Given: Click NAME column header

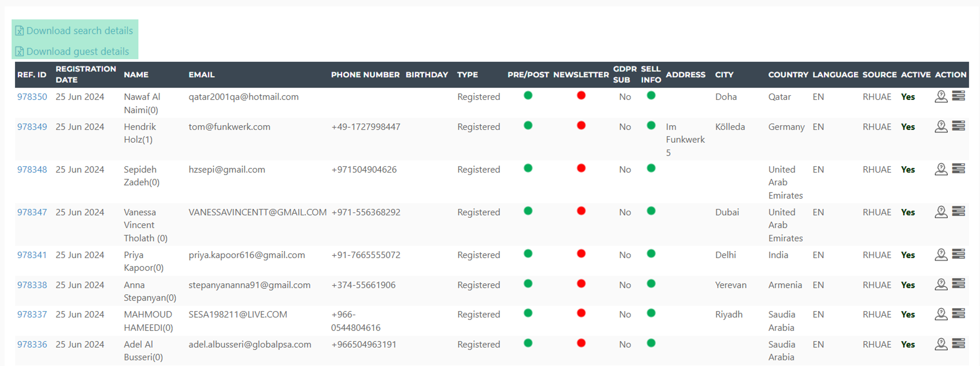Looking at the screenshot, I should 136,75.
